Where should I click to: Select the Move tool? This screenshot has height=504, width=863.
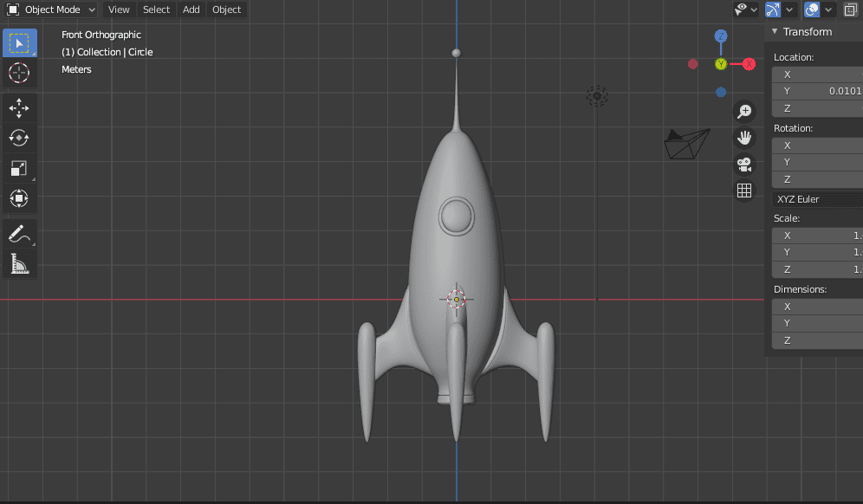19,108
